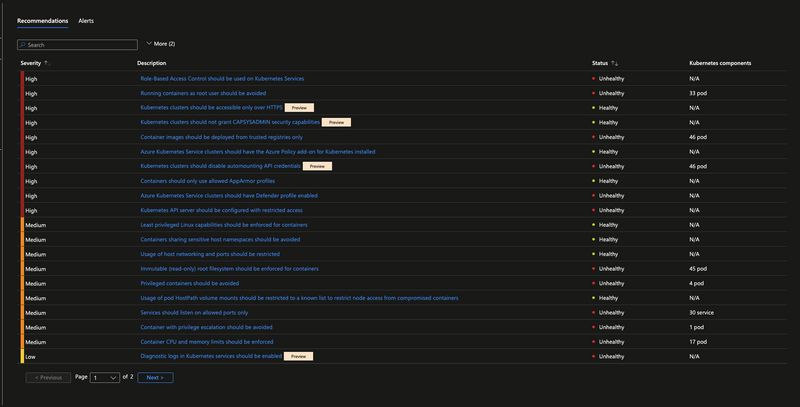Click the Preview badge beside CAPSYSADMIN recommendation
The width and height of the screenshot is (800, 407).
point(335,122)
